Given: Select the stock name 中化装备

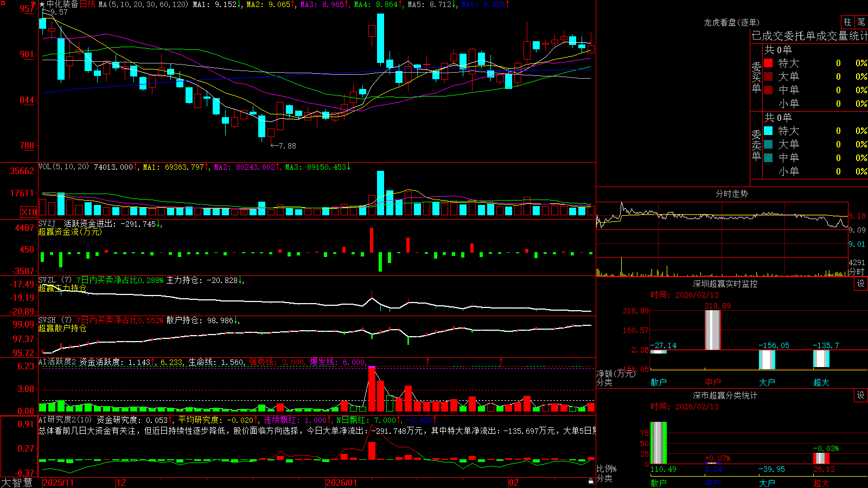Looking at the screenshot, I should [x=62, y=4].
